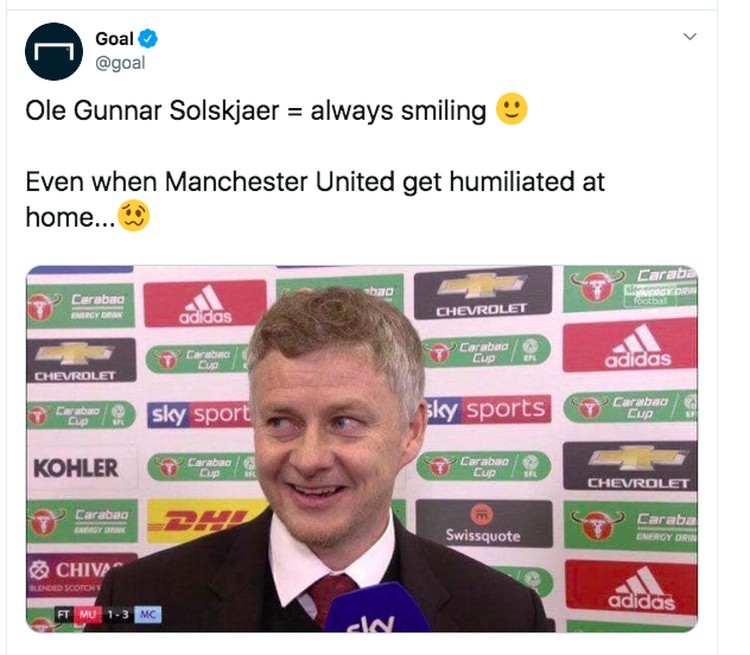
Task: Click the yellow DHL logo
Action: click(x=203, y=521)
